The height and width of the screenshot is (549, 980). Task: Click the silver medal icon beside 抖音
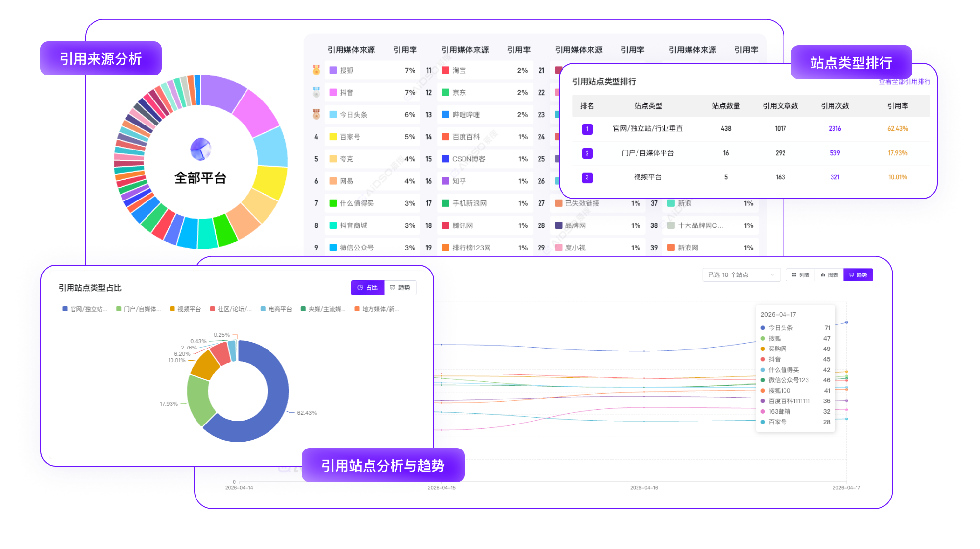316,92
